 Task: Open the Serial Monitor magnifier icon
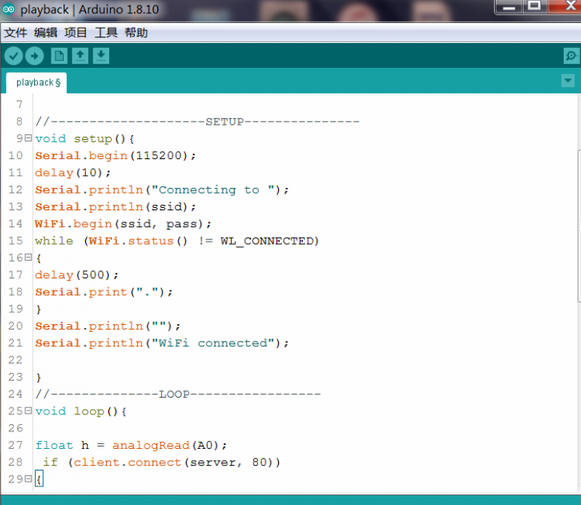[571, 56]
